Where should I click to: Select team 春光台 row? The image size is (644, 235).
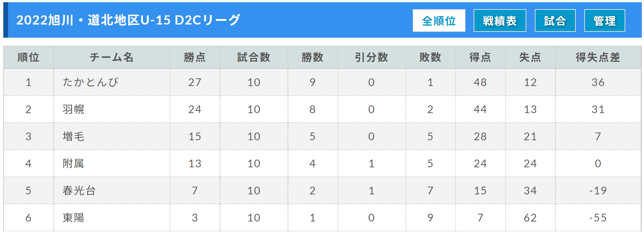click(322, 190)
